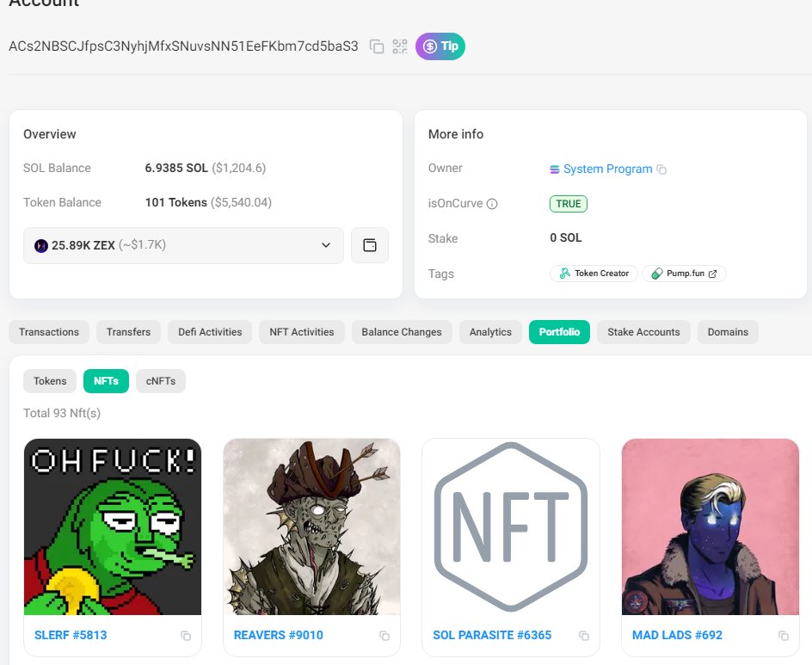
Task: Copy SOL PARASITE #6365 address icon
Action: (583, 636)
